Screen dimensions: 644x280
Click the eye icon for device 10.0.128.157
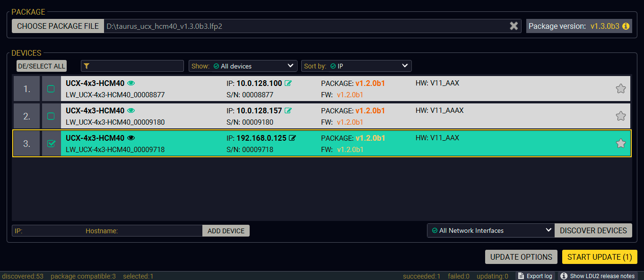(x=131, y=111)
